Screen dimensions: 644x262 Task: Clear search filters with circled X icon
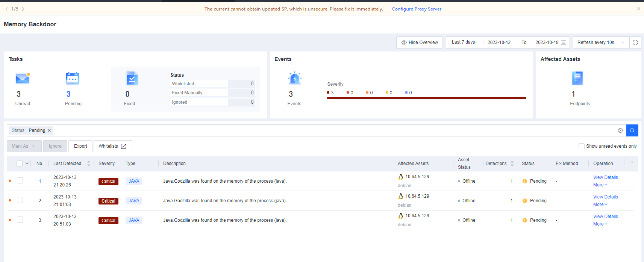pos(620,130)
